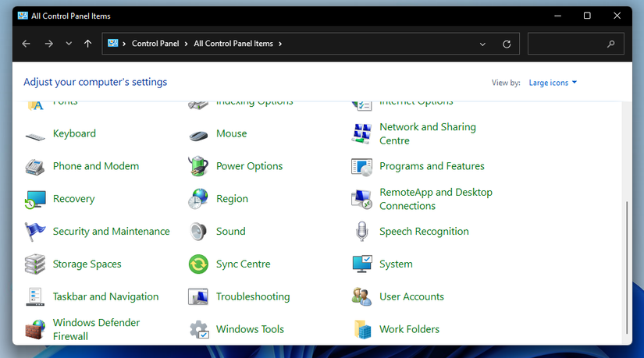Open the RemoteApp and Desktop Connections icon

point(362,199)
